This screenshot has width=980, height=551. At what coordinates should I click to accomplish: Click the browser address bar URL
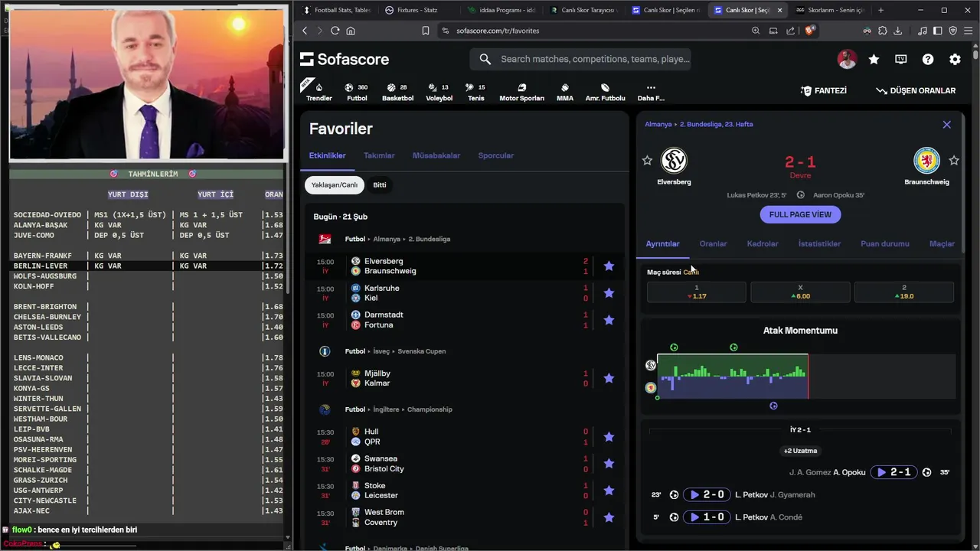click(498, 31)
